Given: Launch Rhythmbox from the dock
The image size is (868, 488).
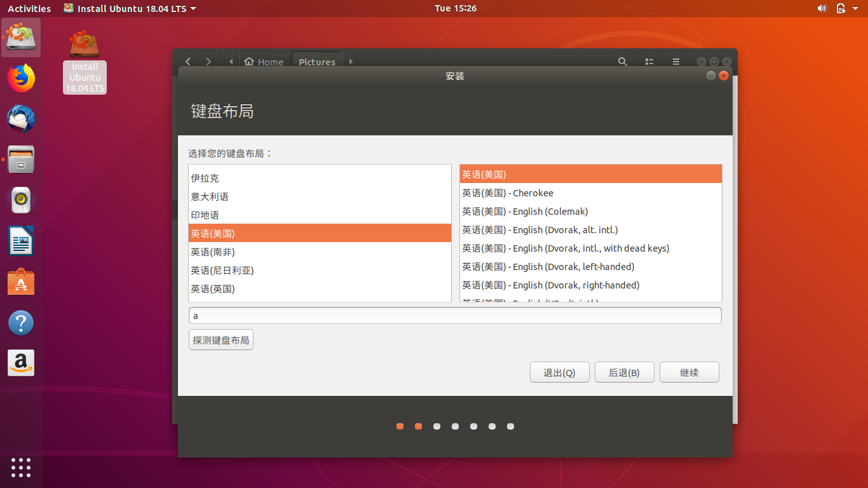Looking at the screenshot, I should (21, 200).
